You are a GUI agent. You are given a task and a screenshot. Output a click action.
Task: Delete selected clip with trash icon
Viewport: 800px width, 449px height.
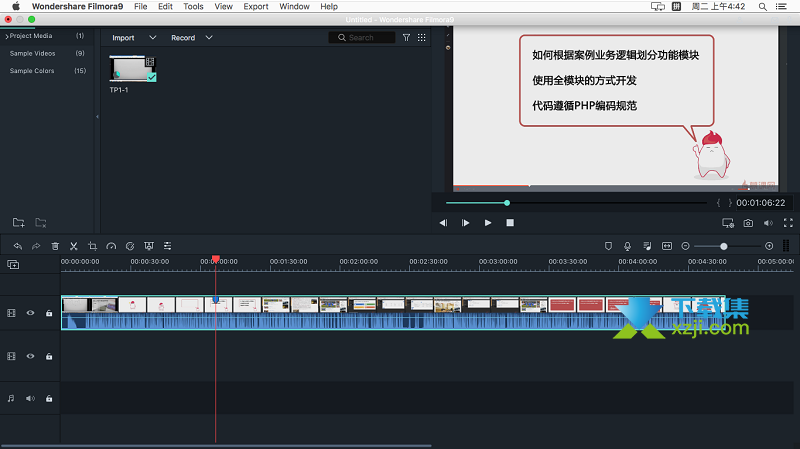55,246
